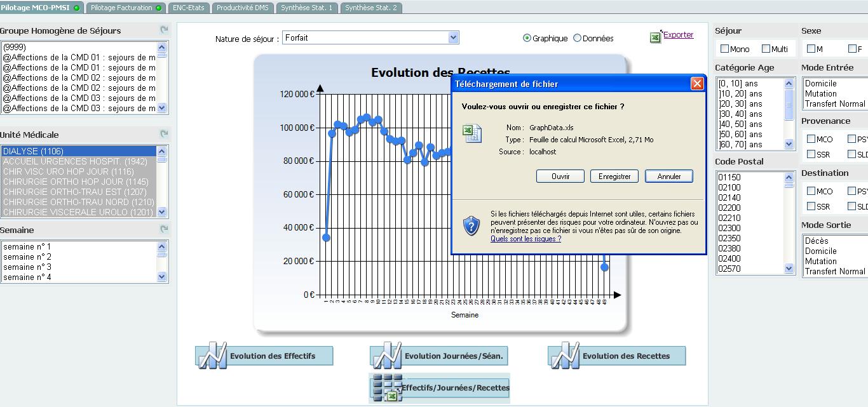Check the MCO box under Provenance
The width and height of the screenshot is (868, 407).
pyautogui.click(x=811, y=138)
